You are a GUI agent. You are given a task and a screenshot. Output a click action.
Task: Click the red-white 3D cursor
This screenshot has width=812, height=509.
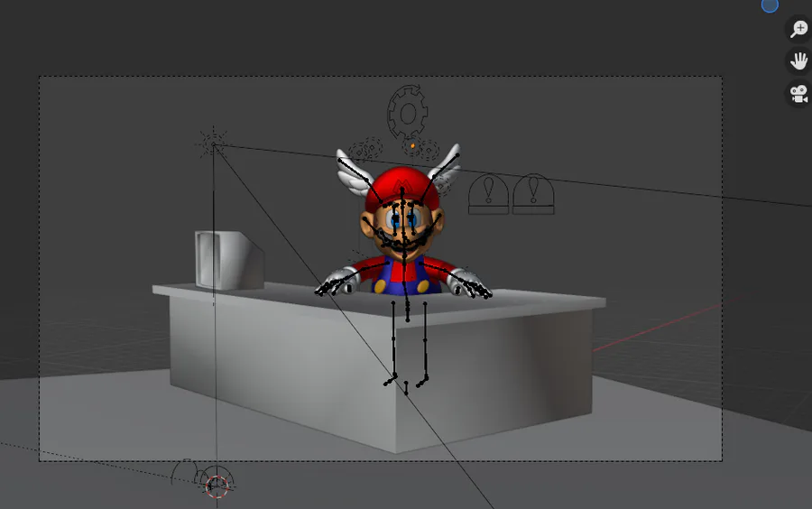pos(217,486)
